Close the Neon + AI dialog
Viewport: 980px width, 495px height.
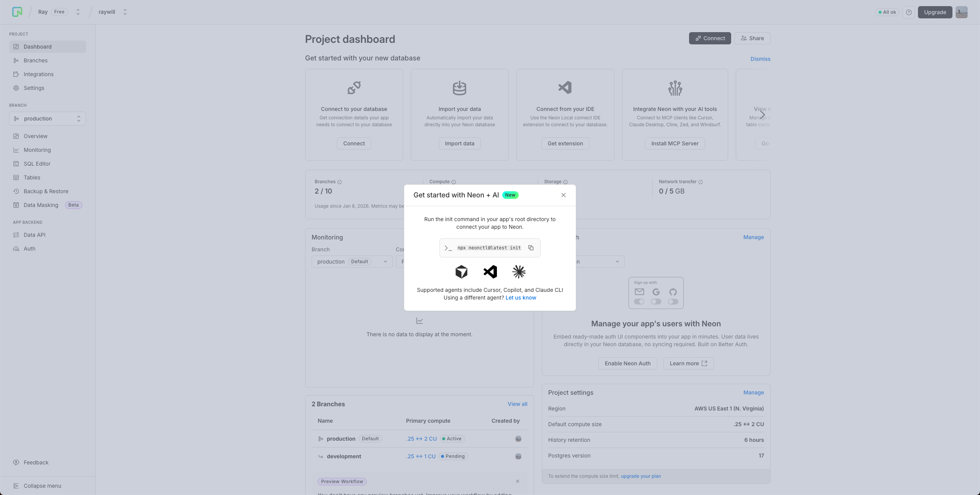563,195
